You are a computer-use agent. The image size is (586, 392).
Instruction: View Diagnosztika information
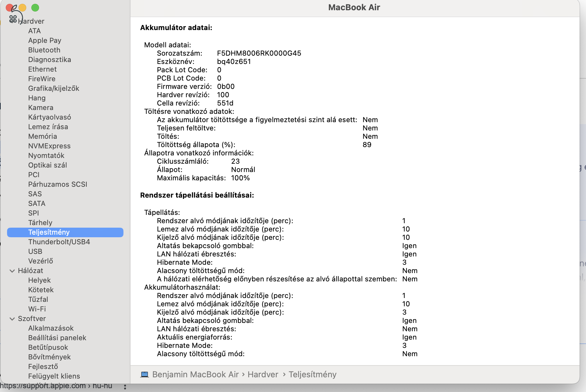(x=50, y=59)
